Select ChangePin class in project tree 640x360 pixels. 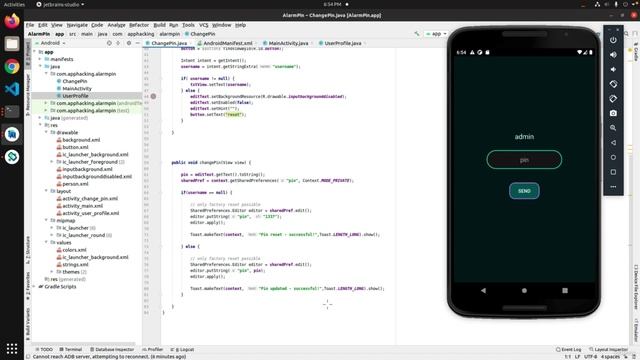75,81
